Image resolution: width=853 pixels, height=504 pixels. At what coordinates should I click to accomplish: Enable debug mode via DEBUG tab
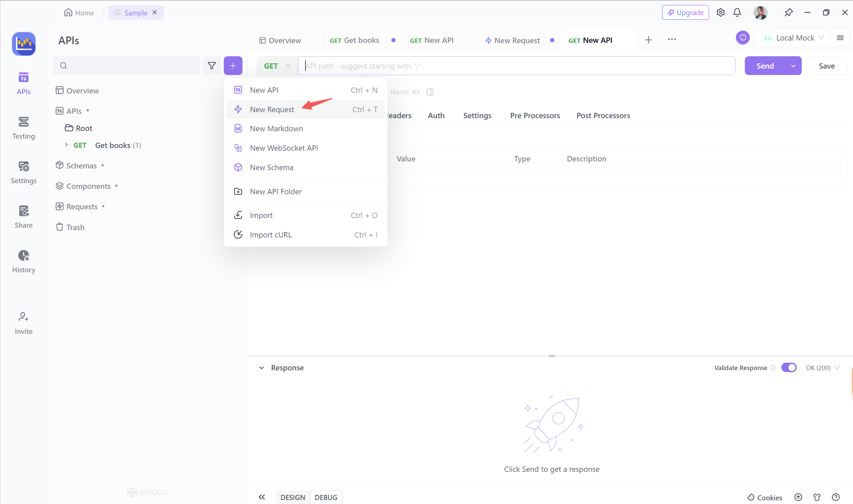pos(326,497)
